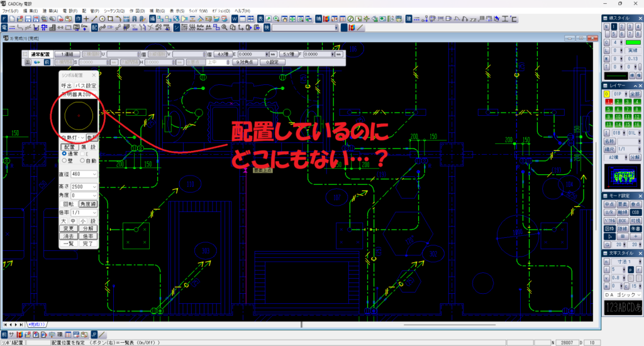Toggle 要素 snap mode
Screen dimensions: 644x346
[623, 204]
